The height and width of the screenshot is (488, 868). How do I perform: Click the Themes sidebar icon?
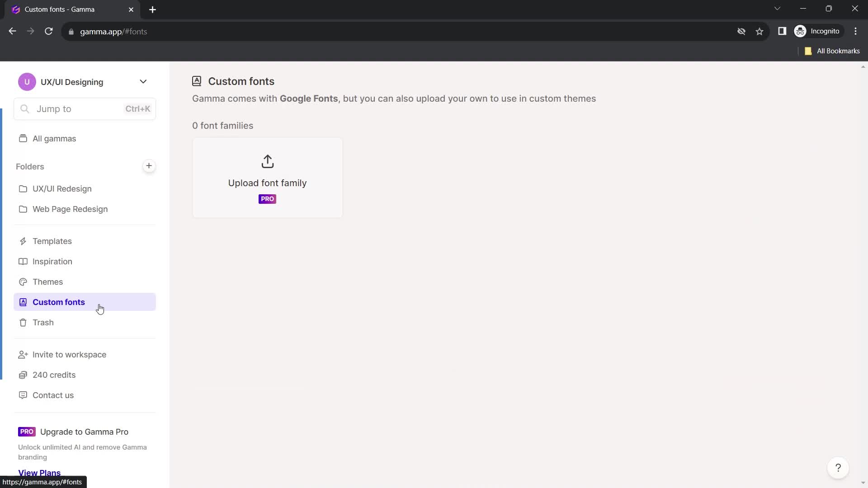pos(23,282)
